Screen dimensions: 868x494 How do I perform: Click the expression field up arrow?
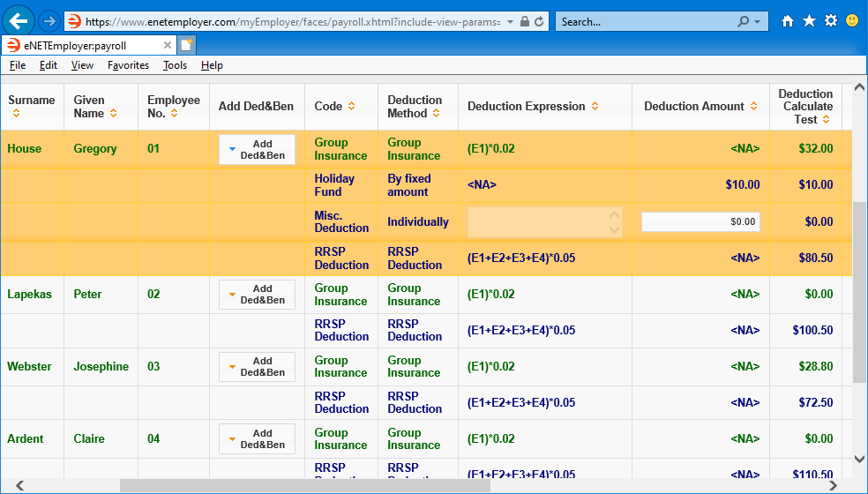(x=614, y=215)
